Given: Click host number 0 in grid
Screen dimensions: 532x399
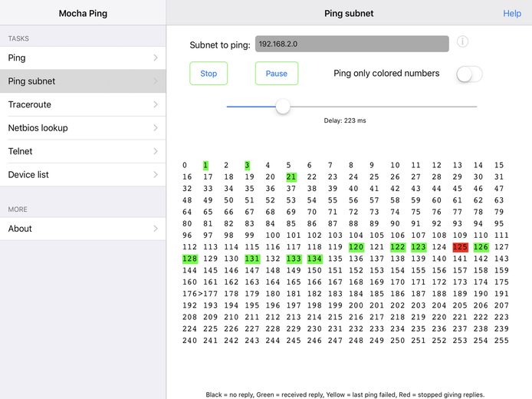Looking at the screenshot, I should click(x=185, y=166).
